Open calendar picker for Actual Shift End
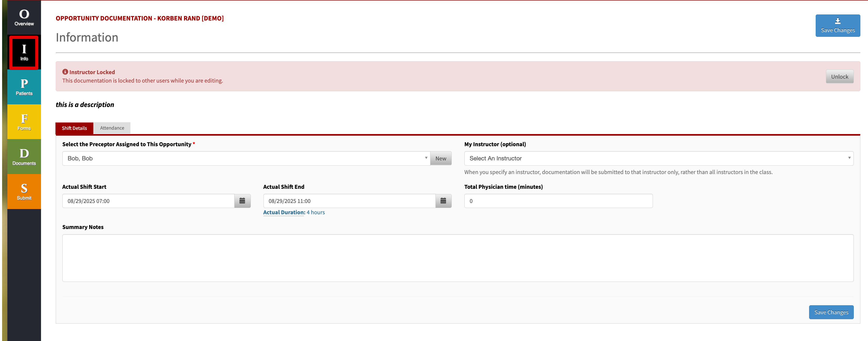The width and height of the screenshot is (868, 341). pyautogui.click(x=443, y=201)
